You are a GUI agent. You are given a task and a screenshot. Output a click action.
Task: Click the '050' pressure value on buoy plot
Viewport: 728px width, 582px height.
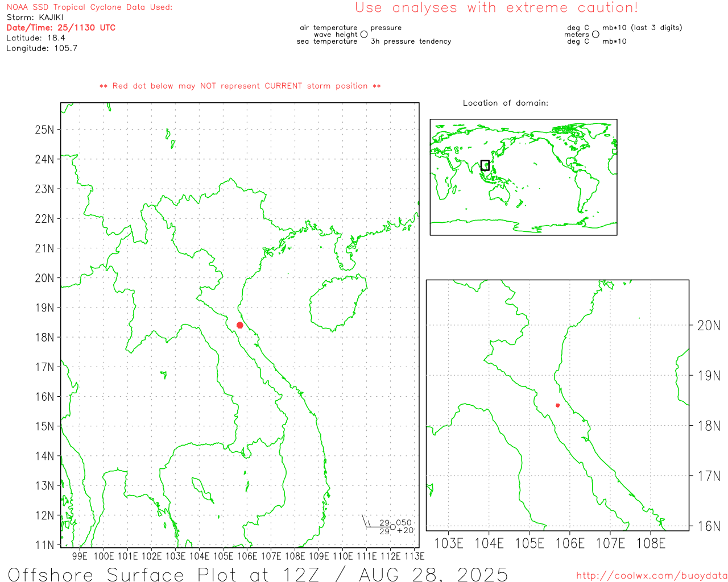pyautogui.click(x=404, y=523)
